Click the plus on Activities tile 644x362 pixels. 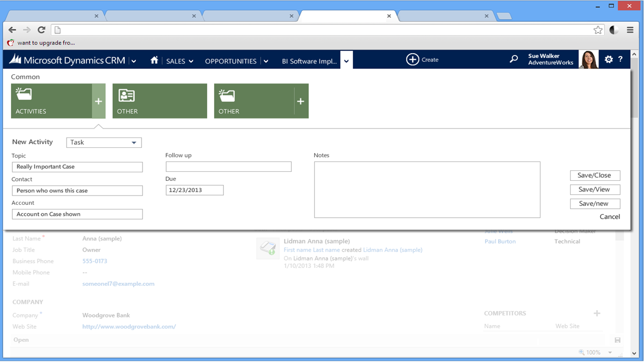99,101
